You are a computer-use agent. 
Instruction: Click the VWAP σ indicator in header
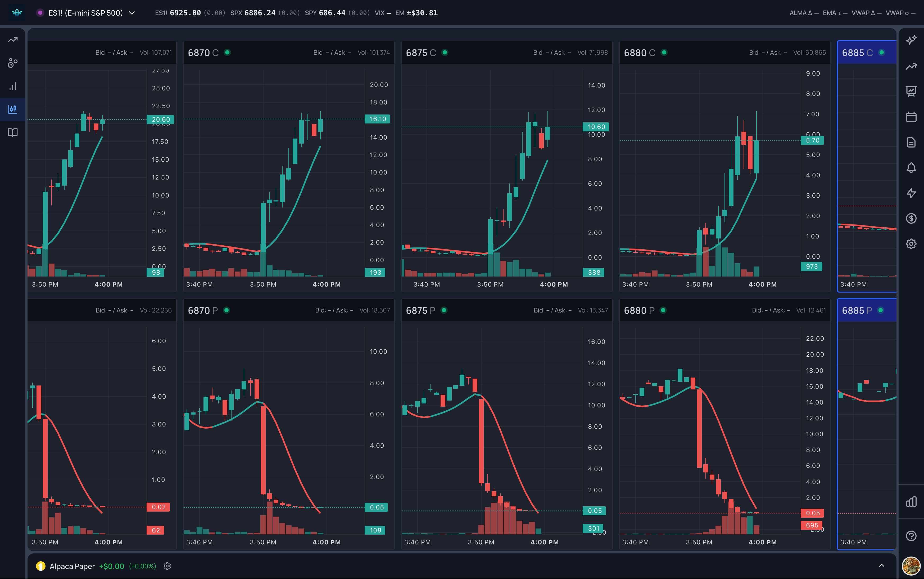click(901, 13)
